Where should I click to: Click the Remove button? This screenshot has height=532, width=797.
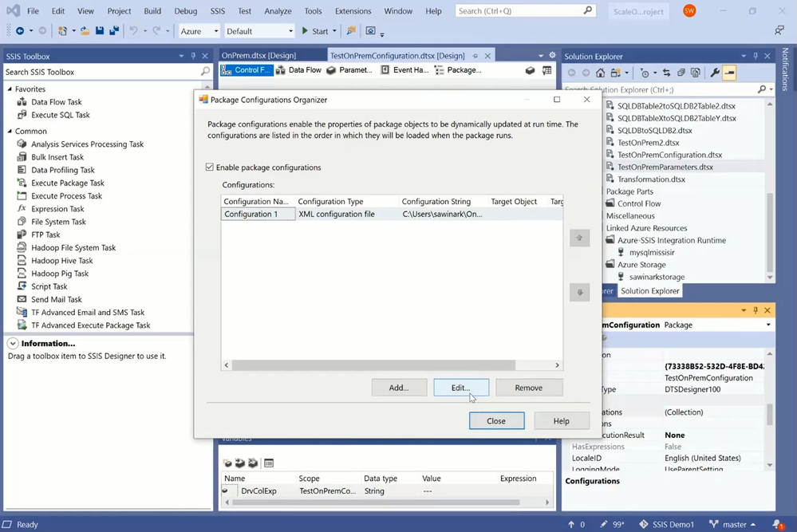coord(529,388)
